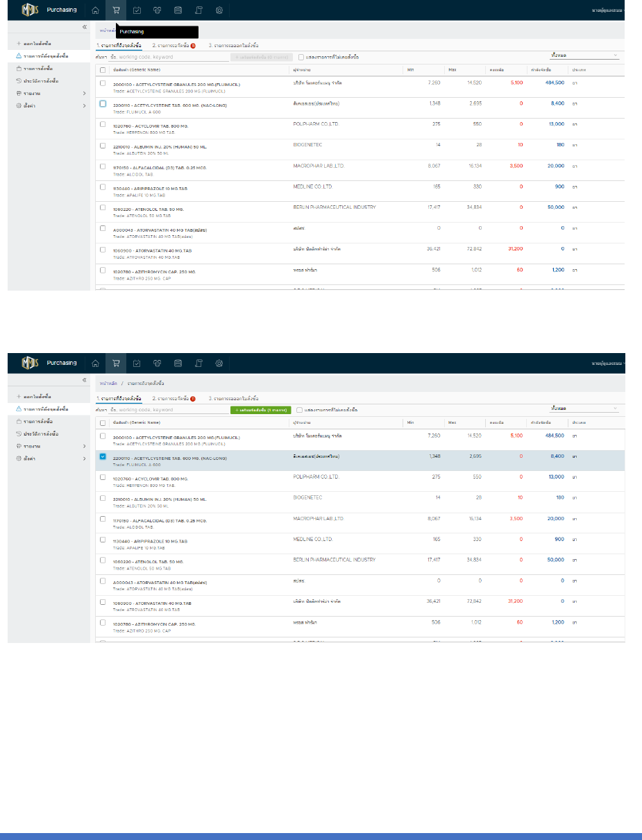Screen dimensions: 642x840
Task: Open the user account menu in lower screenshot
Action: tap(609, 363)
